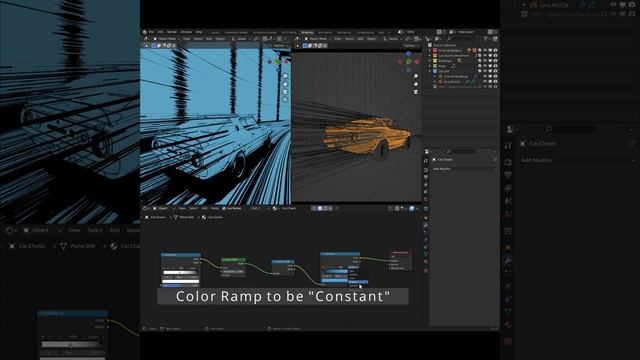Select Scene Collection in the outliner

[445, 45]
